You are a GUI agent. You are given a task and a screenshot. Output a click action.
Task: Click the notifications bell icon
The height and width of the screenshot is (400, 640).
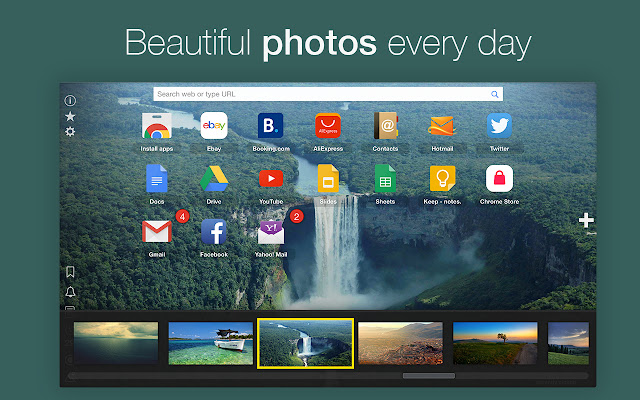(x=70, y=292)
